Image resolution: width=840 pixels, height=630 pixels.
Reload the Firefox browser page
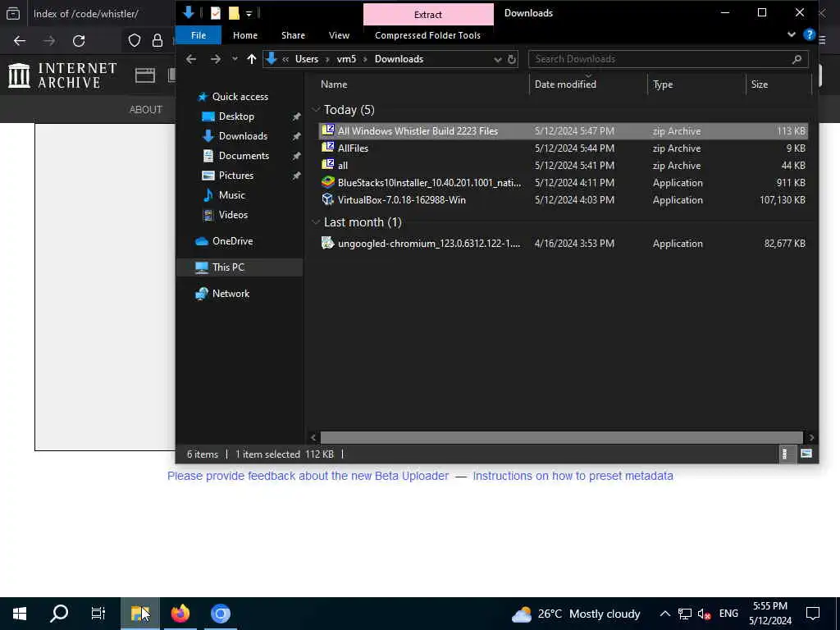point(79,41)
